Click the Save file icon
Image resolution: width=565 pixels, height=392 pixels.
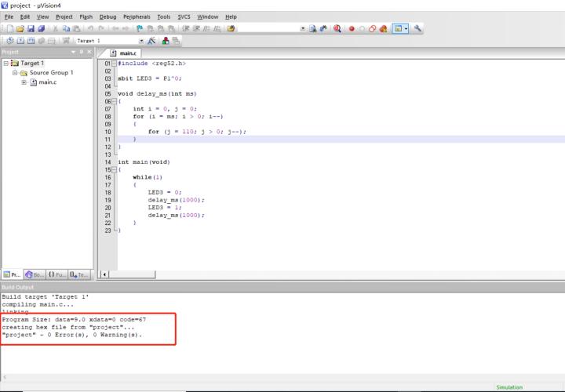(30, 28)
